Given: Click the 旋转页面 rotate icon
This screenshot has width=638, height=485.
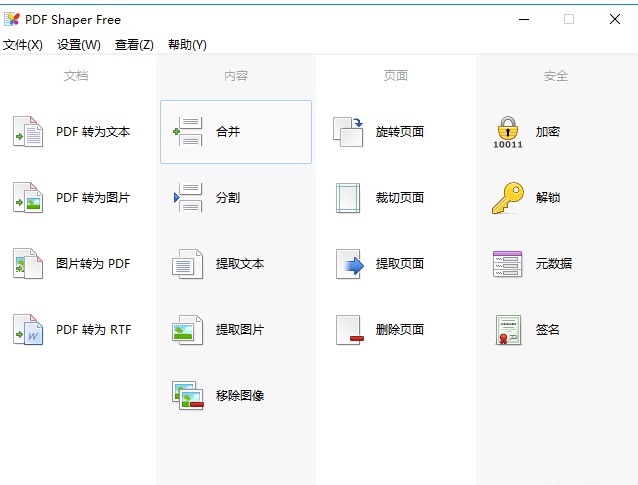Looking at the screenshot, I should pyautogui.click(x=348, y=131).
